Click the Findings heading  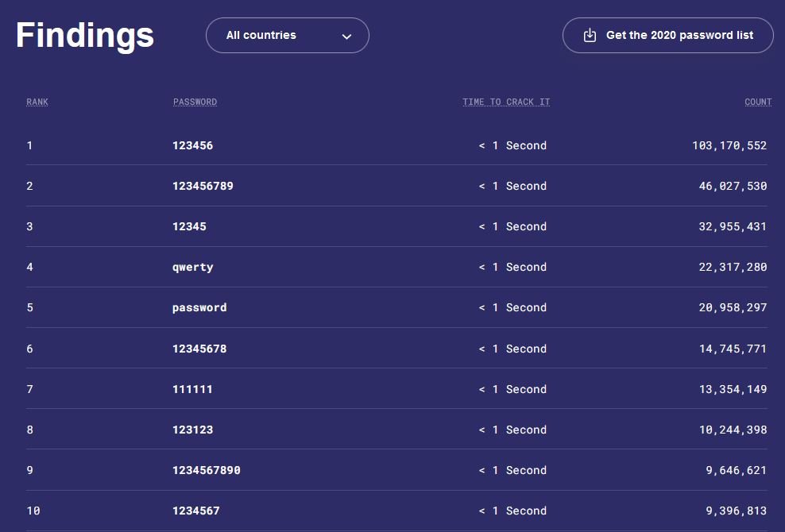[85, 36]
